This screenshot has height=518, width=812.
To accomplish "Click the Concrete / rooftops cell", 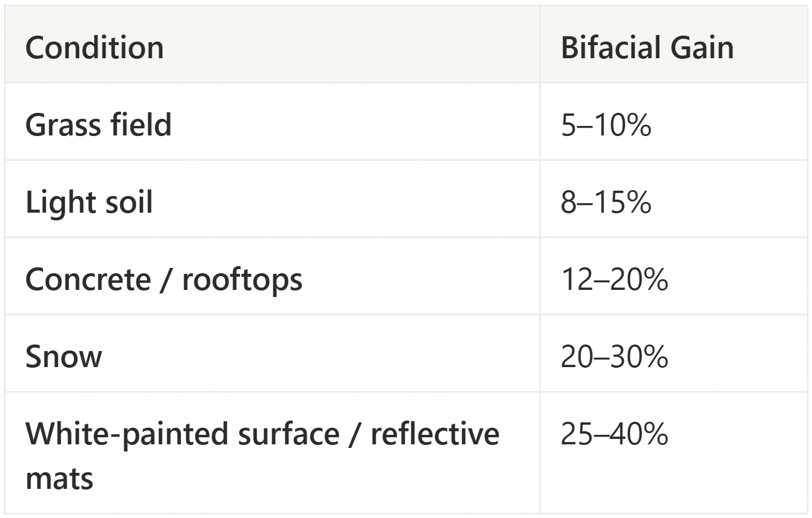I will (272, 276).
